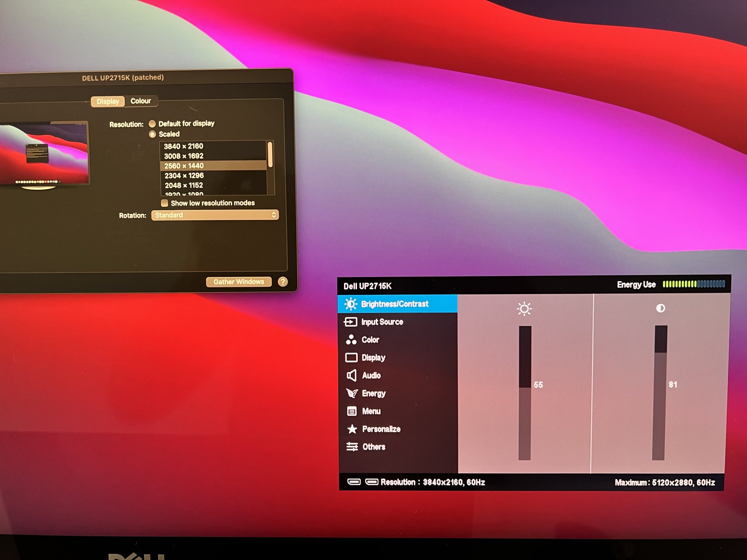Click the brightness slider bar at 55
This screenshot has height=560, width=747.
tap(525, 388)
